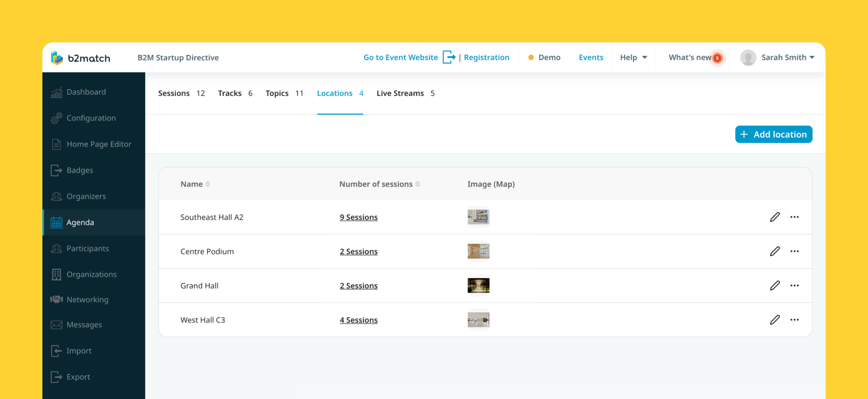This screenshot has width=868, height=399.
Task: Click the Add location button
Action: coord(774,134)
